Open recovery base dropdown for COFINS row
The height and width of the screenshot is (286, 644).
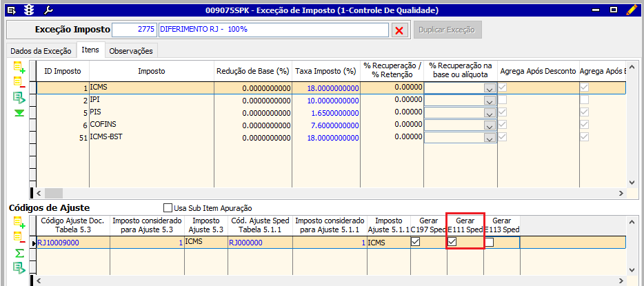coord(490,125)
